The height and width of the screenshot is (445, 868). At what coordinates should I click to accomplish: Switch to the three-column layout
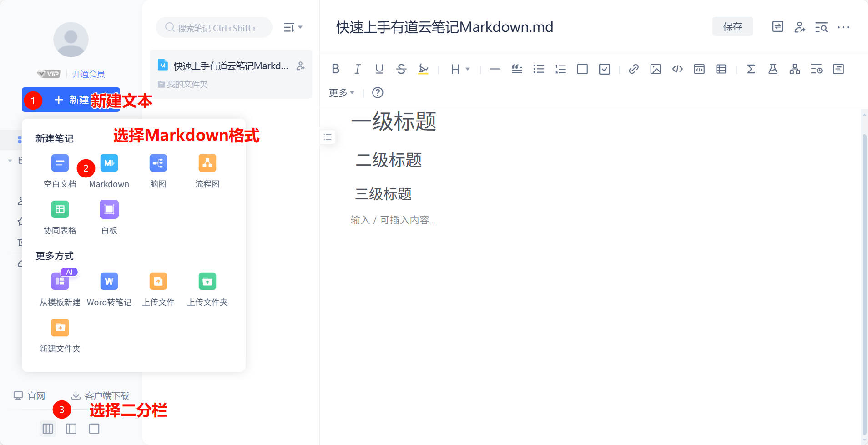coord(48,429)
